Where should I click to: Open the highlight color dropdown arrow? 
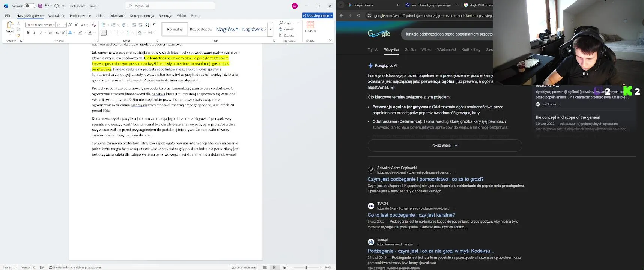84,33
